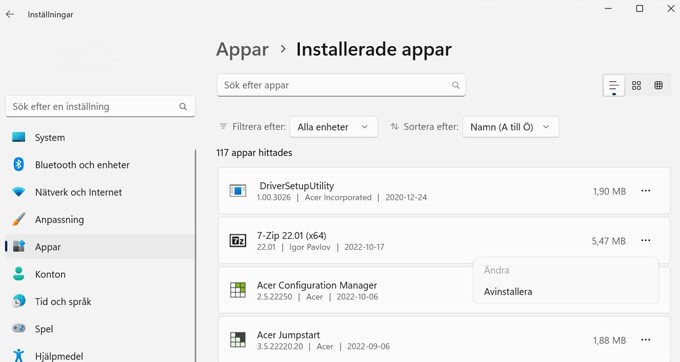Click the 7-Zip 22.01 (x64) name
This screenshot has width=680, height=362.
tap(291, 235)
